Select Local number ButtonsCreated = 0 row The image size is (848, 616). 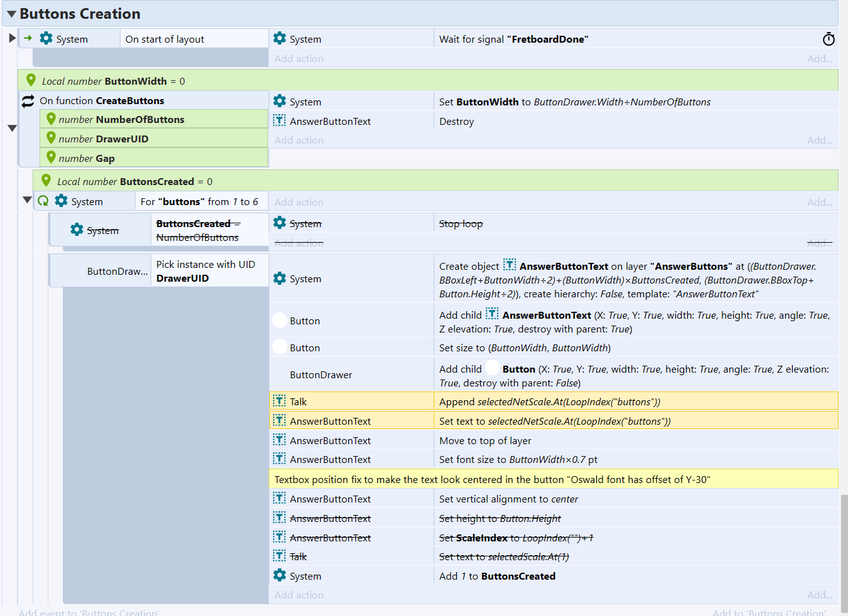pyautogui.click(x=436, y=181)
